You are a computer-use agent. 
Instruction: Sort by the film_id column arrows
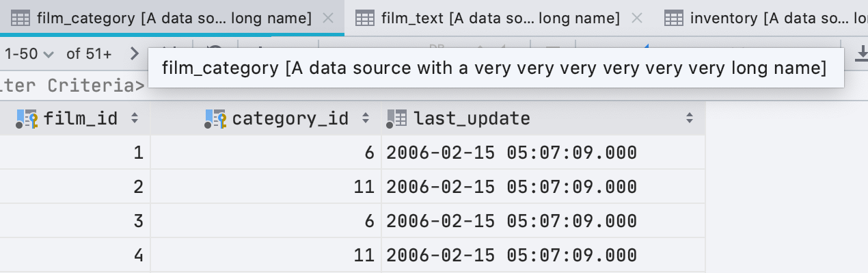(135, 118)
